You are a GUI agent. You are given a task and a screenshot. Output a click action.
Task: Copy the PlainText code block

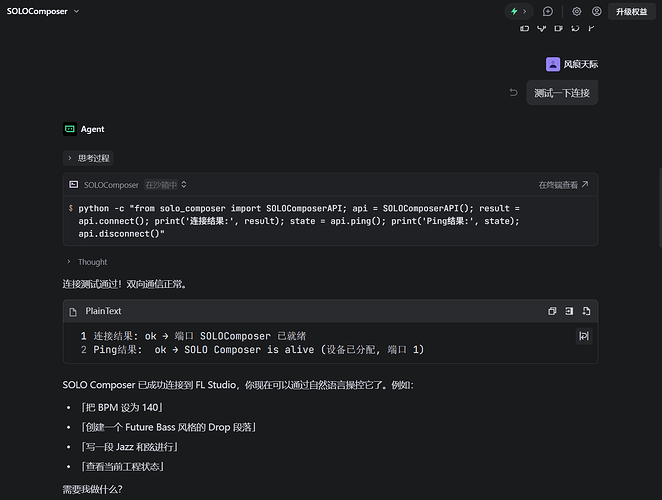552,311
